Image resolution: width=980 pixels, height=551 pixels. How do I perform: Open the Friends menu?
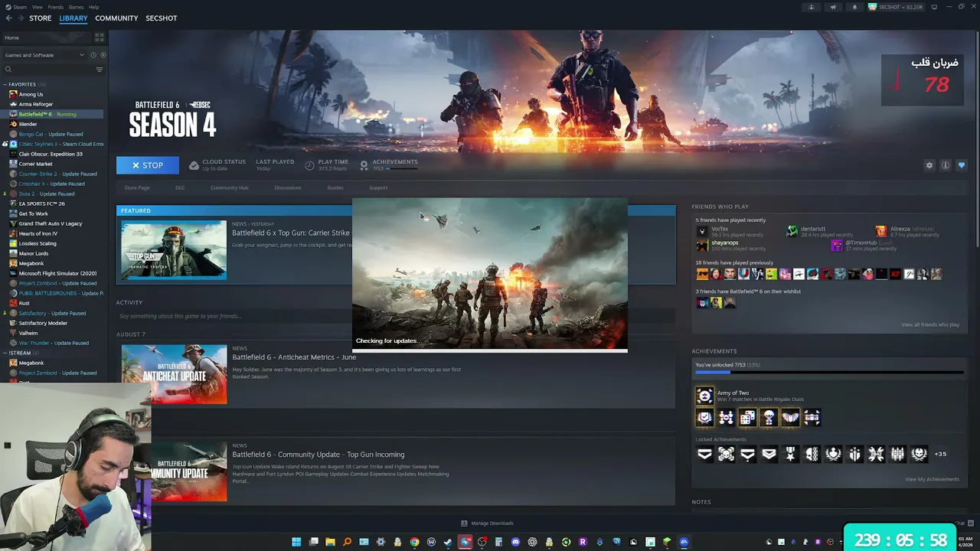(55, 7)
